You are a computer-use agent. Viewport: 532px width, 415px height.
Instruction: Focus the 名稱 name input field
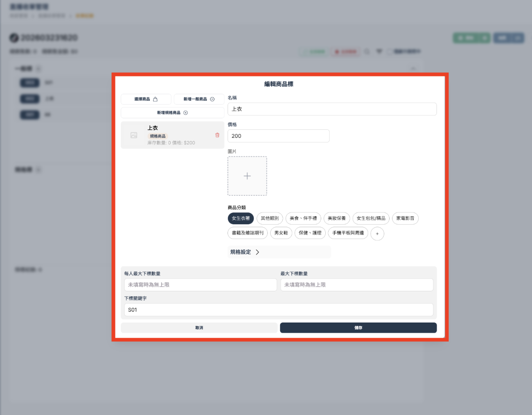pos(332,109)
